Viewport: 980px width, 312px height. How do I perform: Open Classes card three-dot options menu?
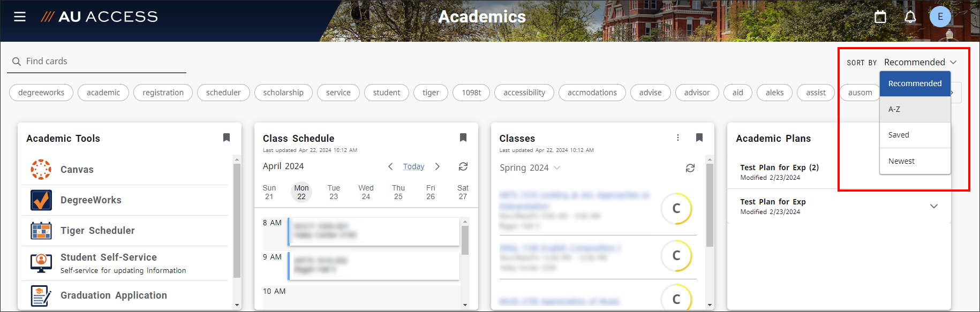(x=678, y=138)
